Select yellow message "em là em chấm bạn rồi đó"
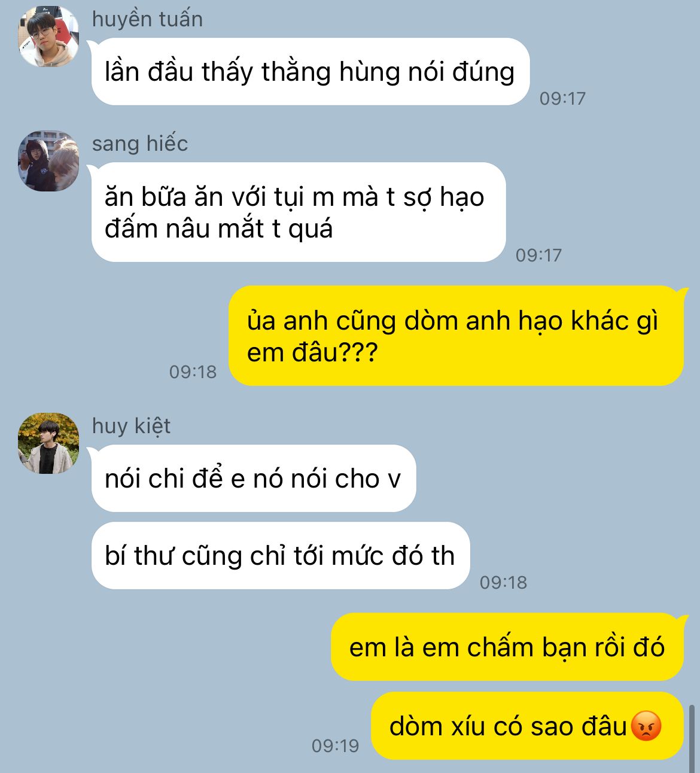The height and width of the screenshot is (773, 700). pyautogui.click(x=507, y=647)
